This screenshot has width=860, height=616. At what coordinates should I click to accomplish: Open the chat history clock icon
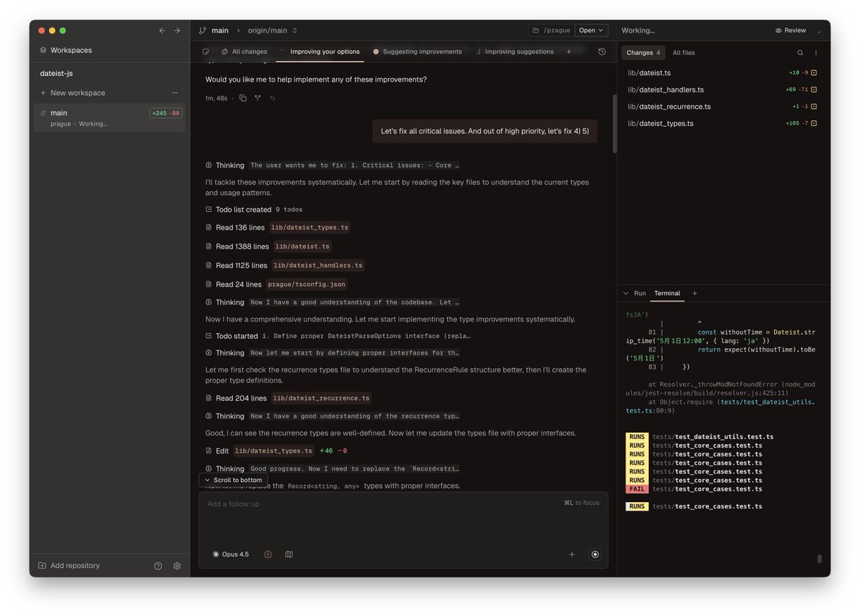(x=602, y=52)
